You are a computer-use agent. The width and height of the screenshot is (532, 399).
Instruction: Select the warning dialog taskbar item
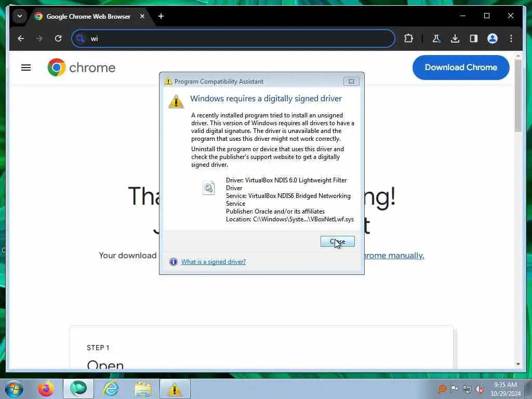[x=175, y=389]
